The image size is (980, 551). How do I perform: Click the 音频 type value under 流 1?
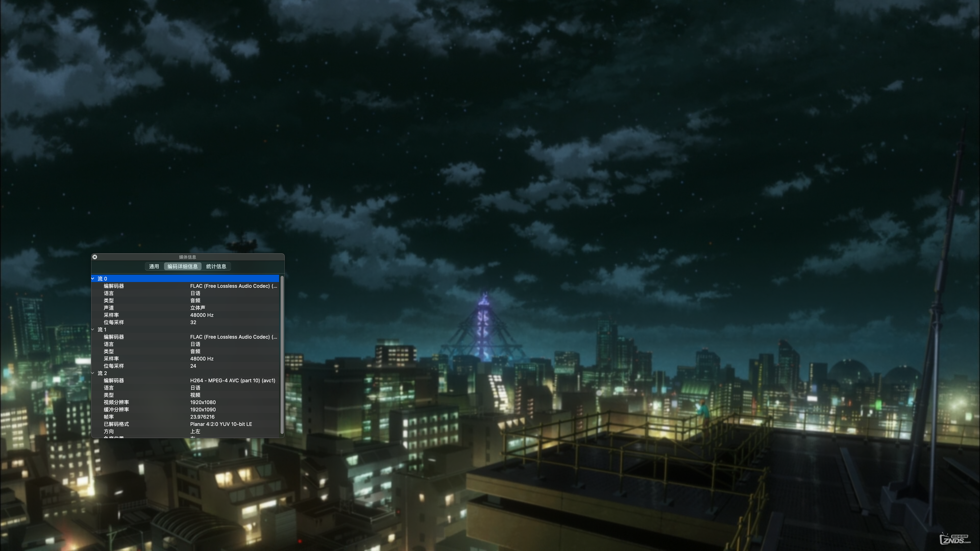(x=195, y=352)
